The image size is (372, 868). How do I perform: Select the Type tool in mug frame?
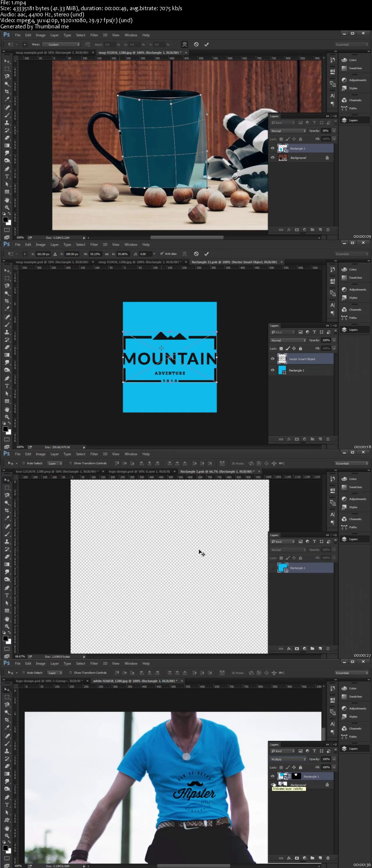[x=7, y=176]
